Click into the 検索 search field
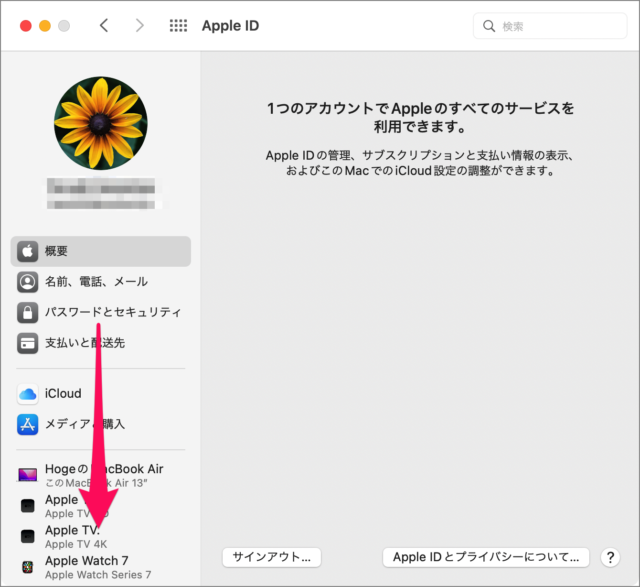Screen dimensions: 640x587 (x=550, y=26)
